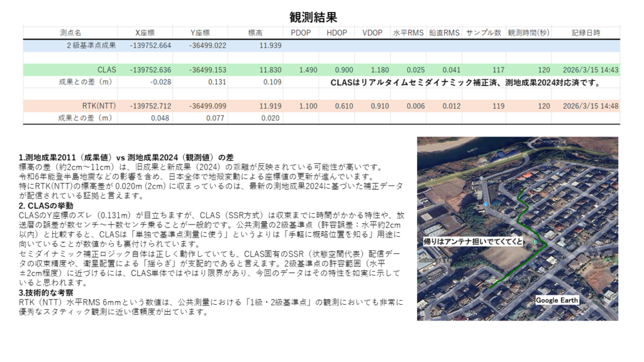
Task: Click the 水平RMS column header
Action: coord(408,33)
